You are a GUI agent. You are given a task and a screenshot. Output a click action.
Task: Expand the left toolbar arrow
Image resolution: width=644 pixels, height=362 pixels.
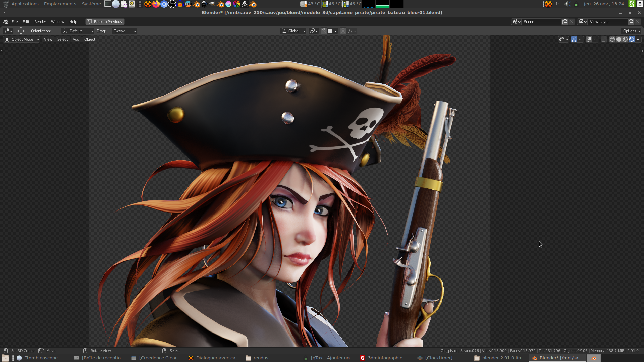1,51
